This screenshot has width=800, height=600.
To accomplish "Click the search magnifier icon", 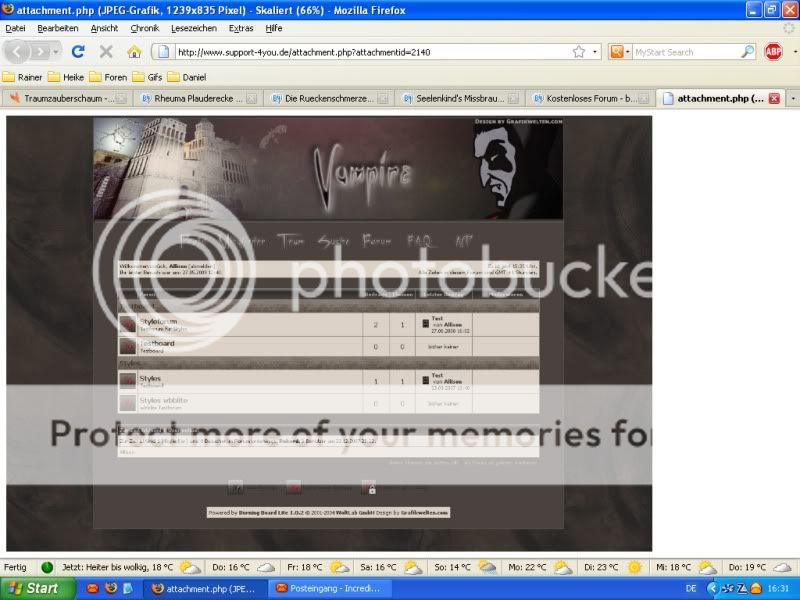I will coord(747,52).
